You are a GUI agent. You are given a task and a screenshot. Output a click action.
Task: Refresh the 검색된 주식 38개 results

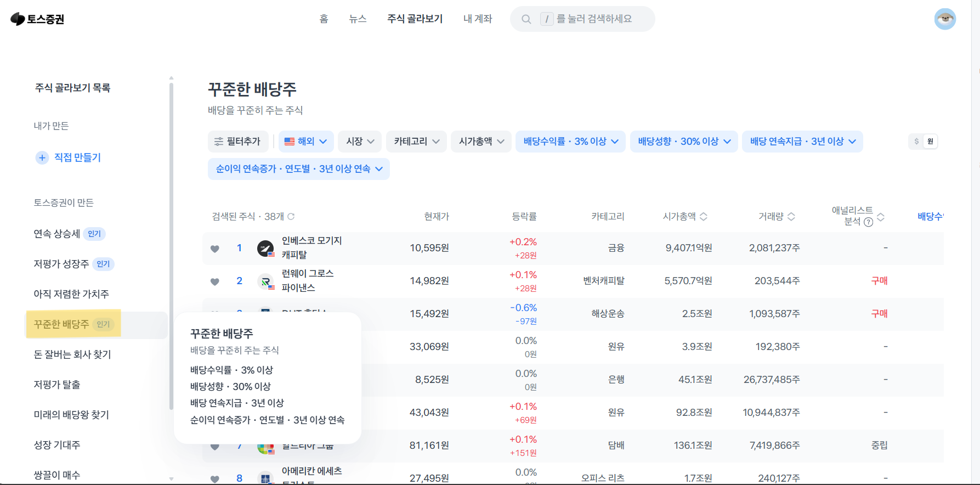point(291,217)
